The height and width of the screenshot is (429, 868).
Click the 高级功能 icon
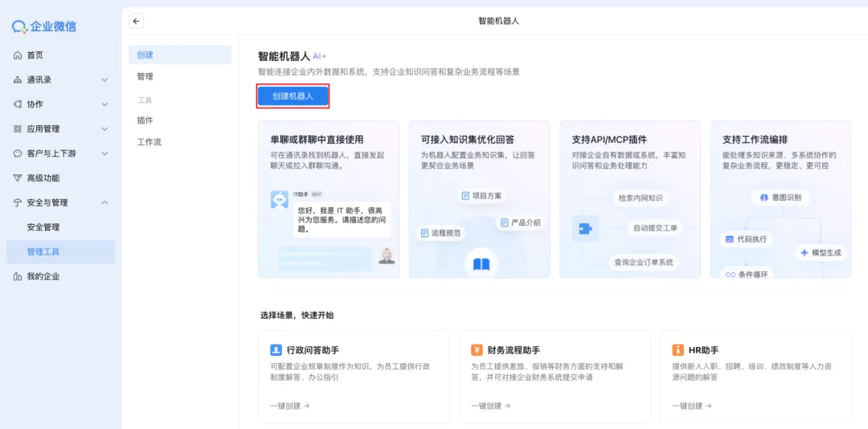click(x=17, y=178)
